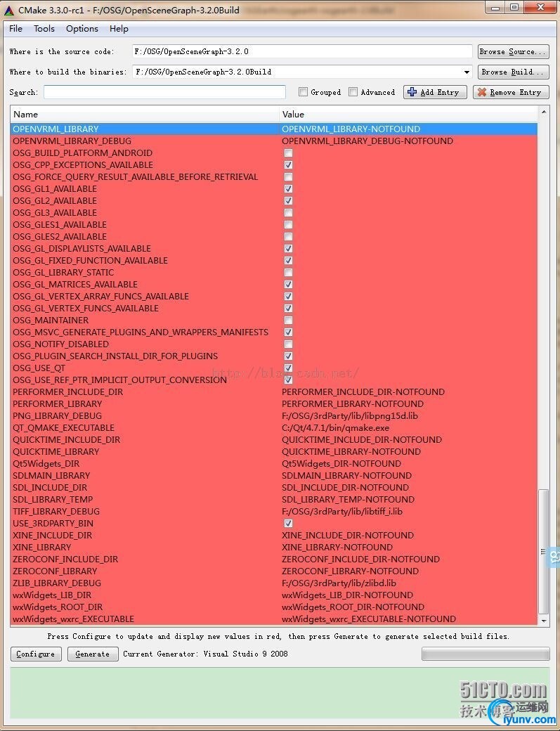This screenshot has width=560, height=731.
Task: Click the Name column header
Action: (145, 114)
